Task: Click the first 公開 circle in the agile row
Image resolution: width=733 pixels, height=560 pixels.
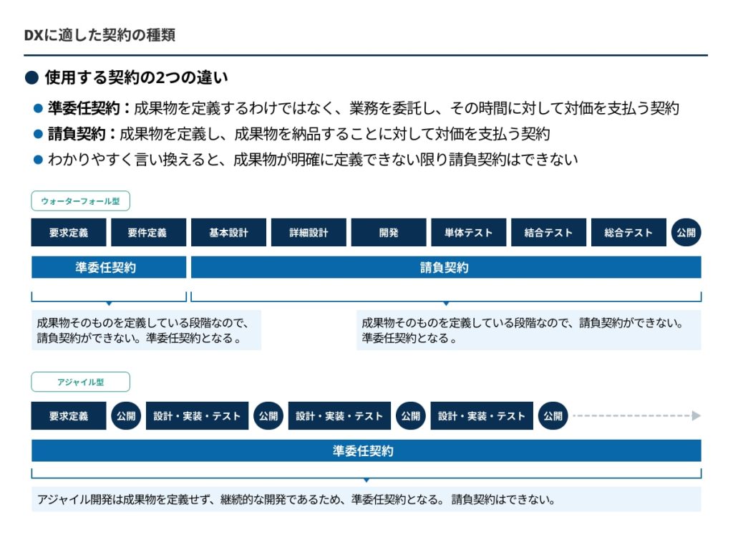Action: (x=125, y=416)
